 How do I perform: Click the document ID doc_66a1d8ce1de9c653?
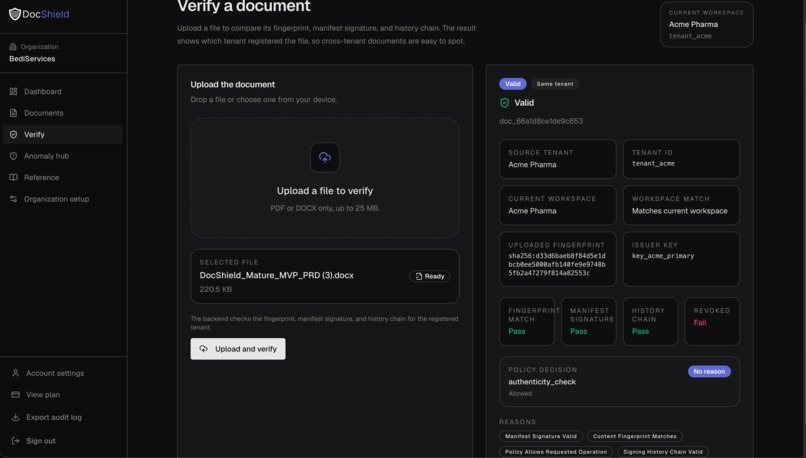[x=541, y=121]
